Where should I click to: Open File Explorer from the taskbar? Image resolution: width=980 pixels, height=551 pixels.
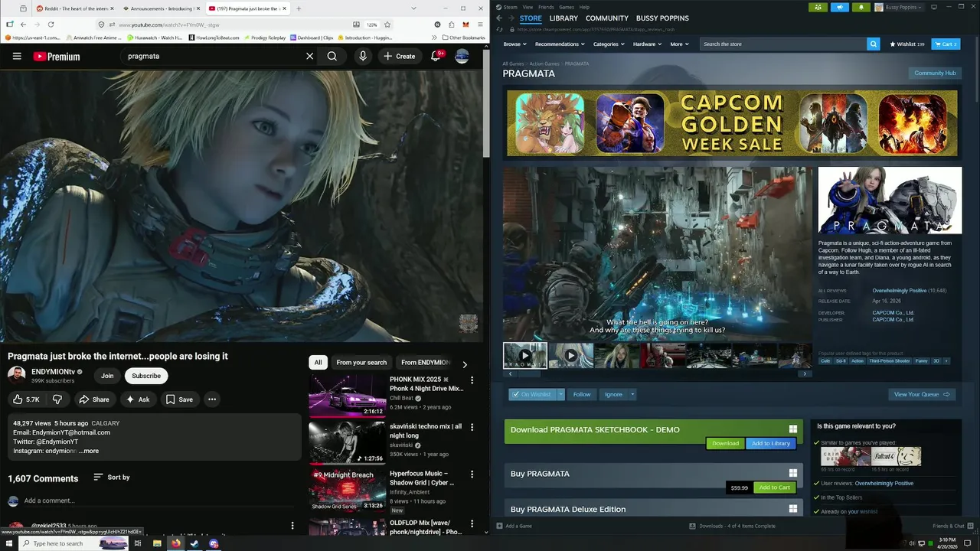click(x=157, y=543)
